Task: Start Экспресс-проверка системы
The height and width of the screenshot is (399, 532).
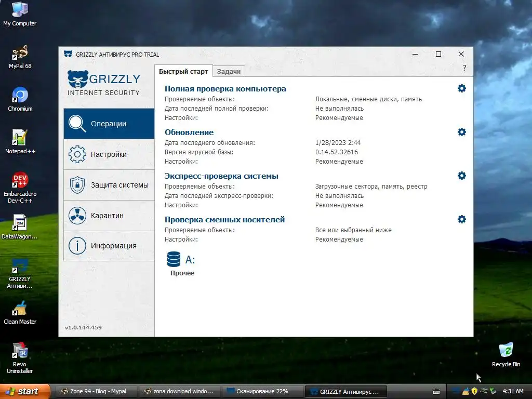Action: pyautogui.click(x=221, y=176)
